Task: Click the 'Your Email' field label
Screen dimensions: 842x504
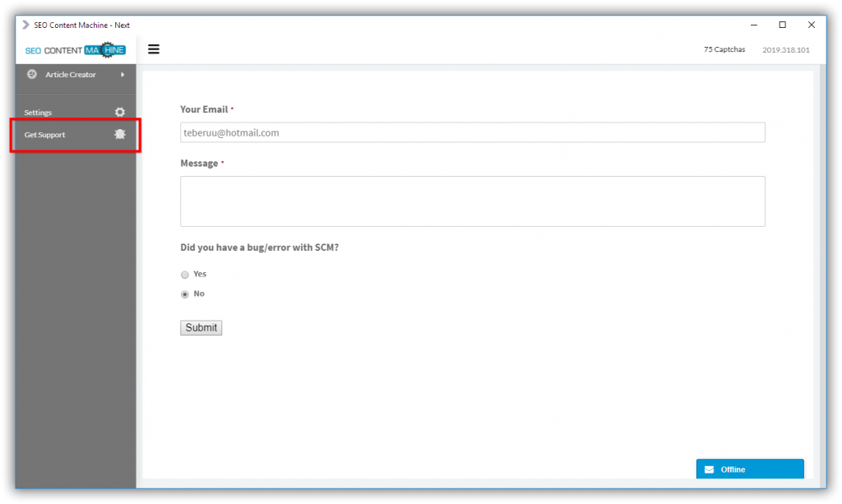Action: (204, 109)
